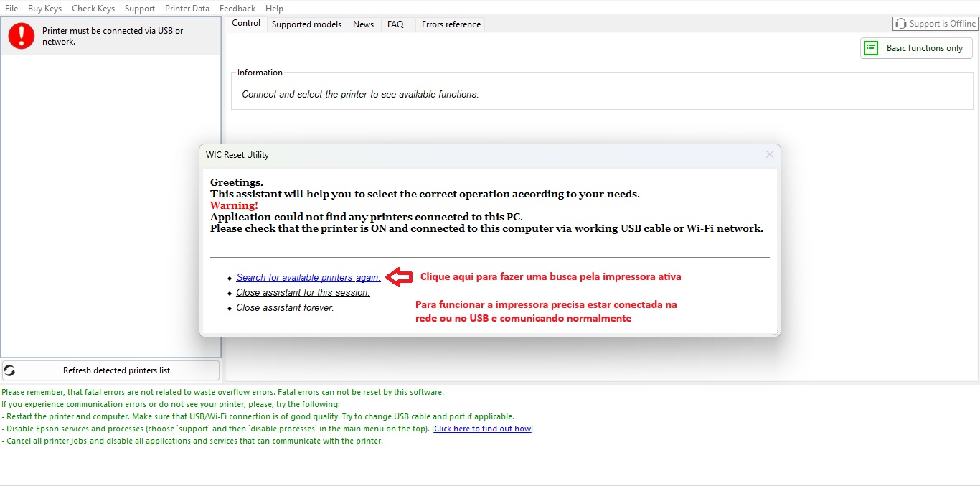Screen dimensions: 980x486
Task: Select the Errors reference tab
Action: [x=451, y=24]
